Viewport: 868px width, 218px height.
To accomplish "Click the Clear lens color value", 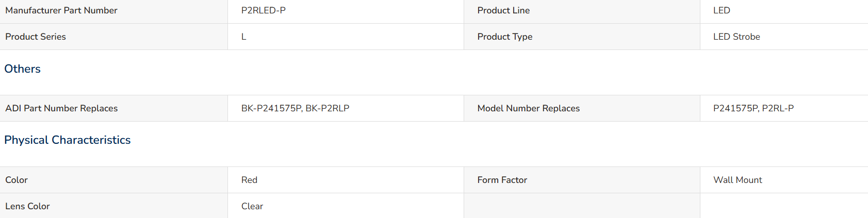I will click(x=252, y=206).
